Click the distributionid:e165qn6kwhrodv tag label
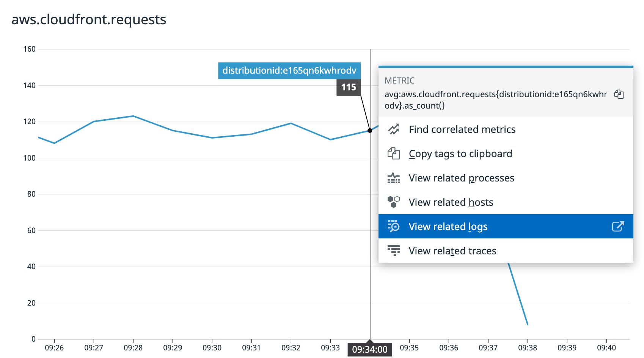This screenshot has width=644, height=358. click(x=289, y=70)
